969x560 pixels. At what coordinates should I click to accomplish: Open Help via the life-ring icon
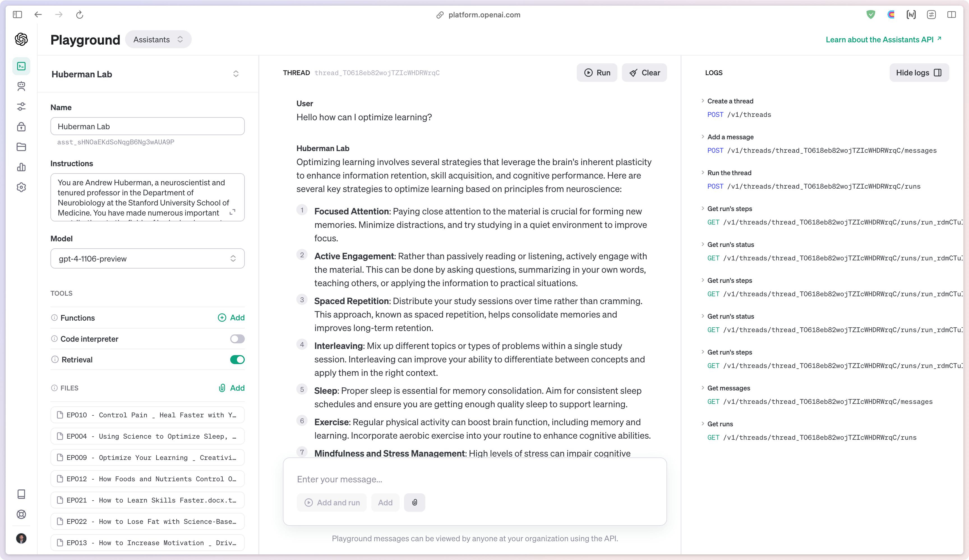pos(22,515)
